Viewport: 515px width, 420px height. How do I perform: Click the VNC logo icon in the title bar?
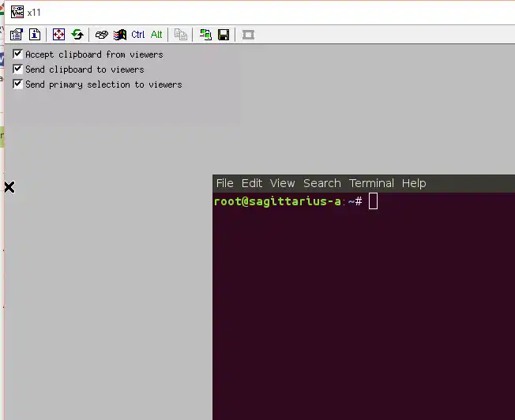pyautogui.click(x=17, y=12)
